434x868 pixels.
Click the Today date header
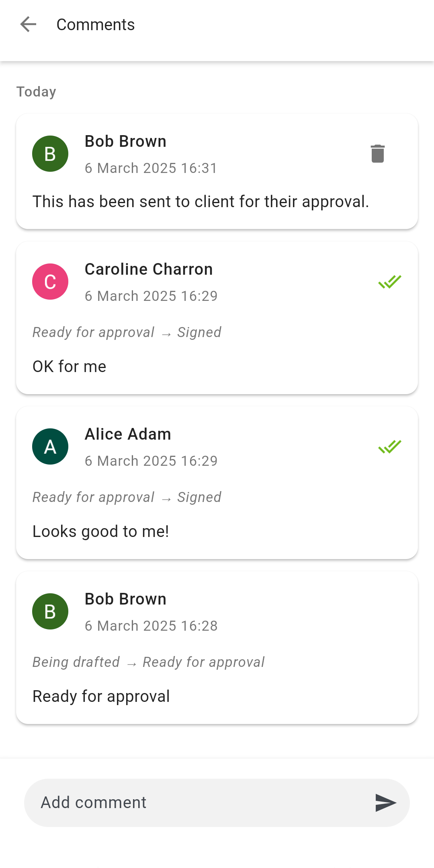36,92
